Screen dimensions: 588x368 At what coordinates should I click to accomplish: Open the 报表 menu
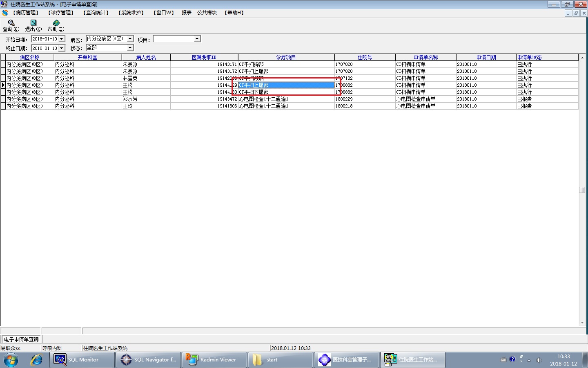pyautogui.click(x=187, y=13)
